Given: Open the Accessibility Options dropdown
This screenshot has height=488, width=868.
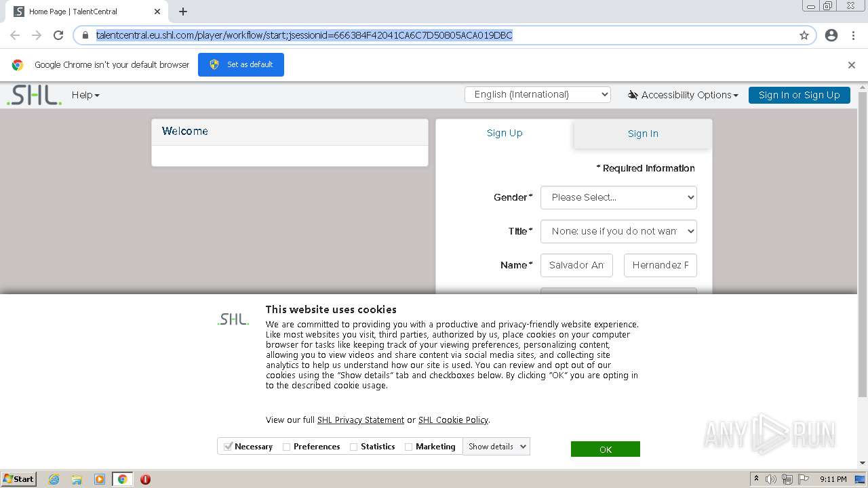Looking at the screenshot, I should (683, 95).
